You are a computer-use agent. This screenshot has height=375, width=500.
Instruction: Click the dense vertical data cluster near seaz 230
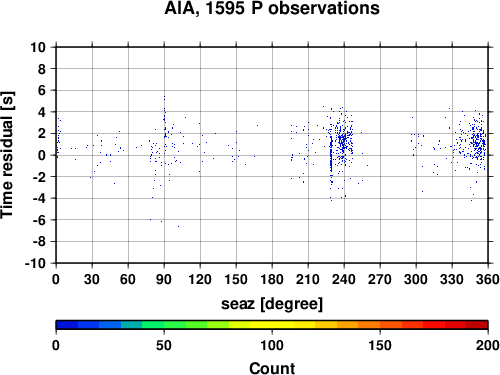[x=331, y=155]
